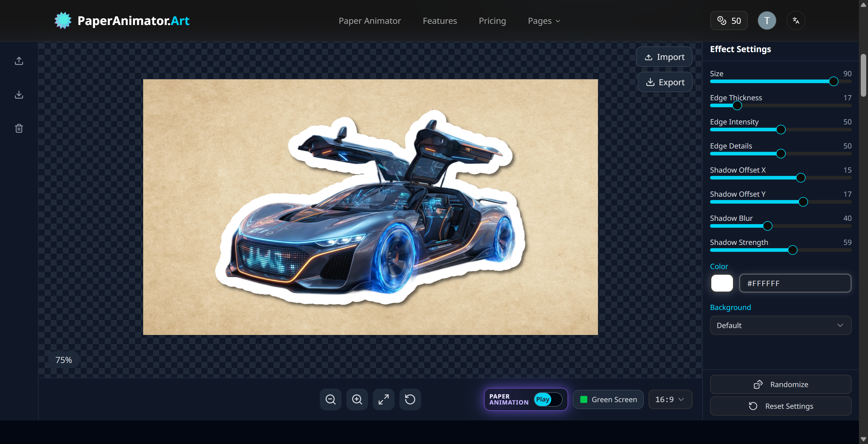Screen dimensions: 868x444
Task: Click the trash delete icon in sidebar
Action: (x=19, y=128)
